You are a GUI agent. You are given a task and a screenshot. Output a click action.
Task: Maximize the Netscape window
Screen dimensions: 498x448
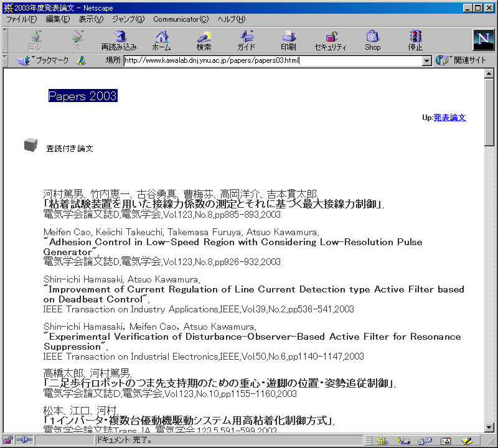(x=478, y=8)
